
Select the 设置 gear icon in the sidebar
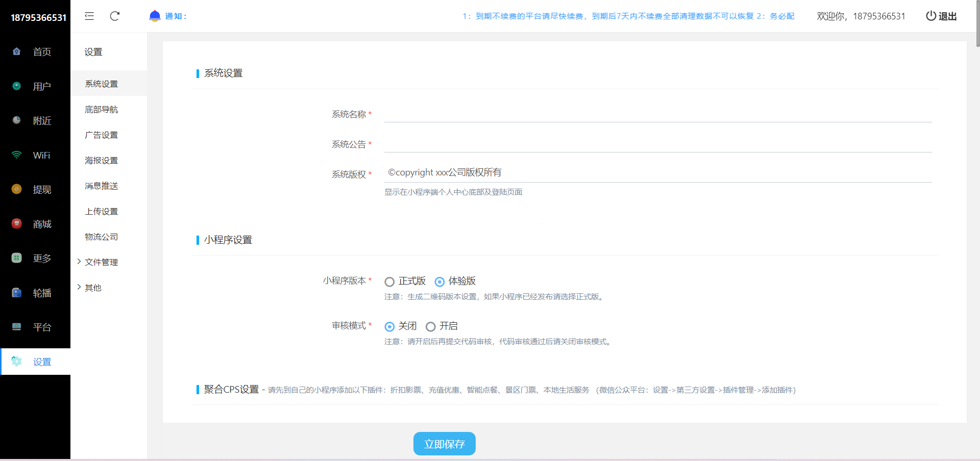(x=16, y=362)
